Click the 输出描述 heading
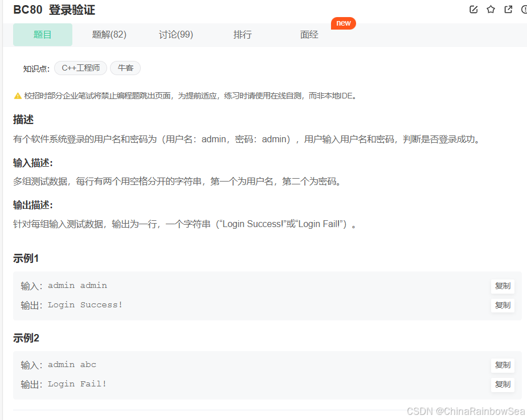Viewport: 527px width, 420px height. (x=33, y=205)
